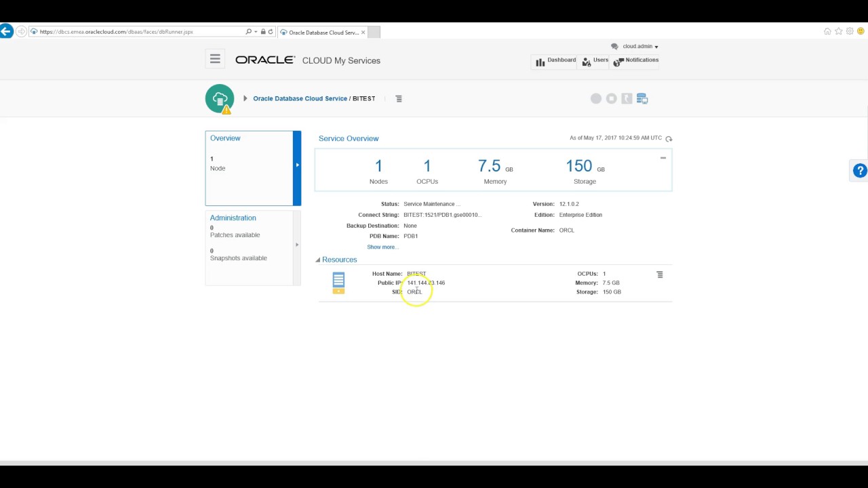Open browser Tools gear icon
The image size is (868, 488).
pos(850,31)
